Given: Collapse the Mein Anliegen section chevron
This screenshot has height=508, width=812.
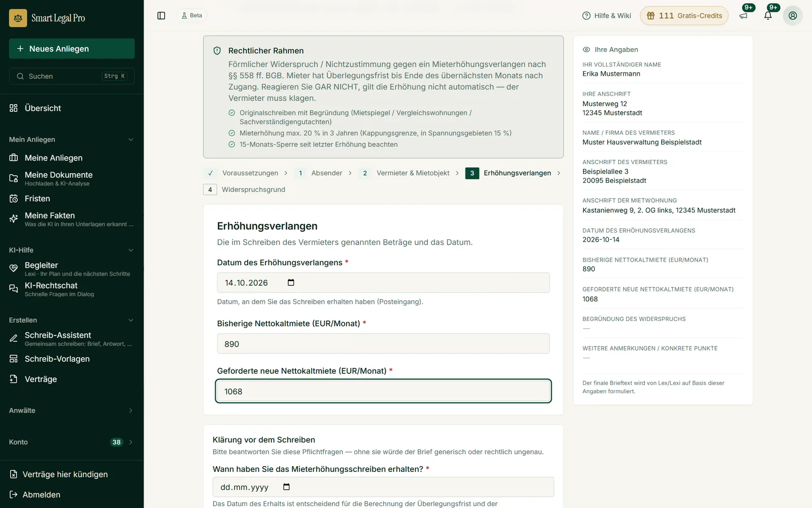Looking at the screenshot, I should (x=130, y=140).
